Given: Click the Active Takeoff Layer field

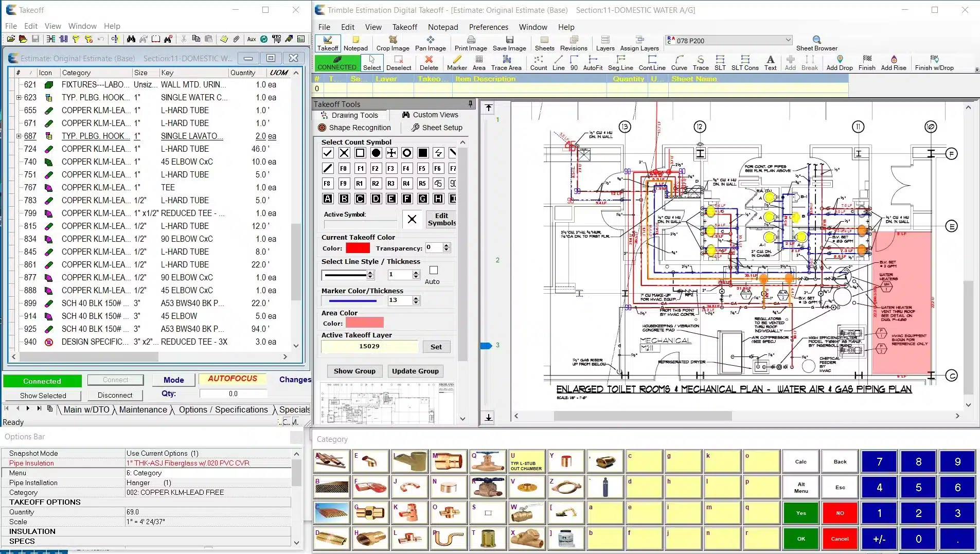Looking at the screenshot, I should click(369, 347).
